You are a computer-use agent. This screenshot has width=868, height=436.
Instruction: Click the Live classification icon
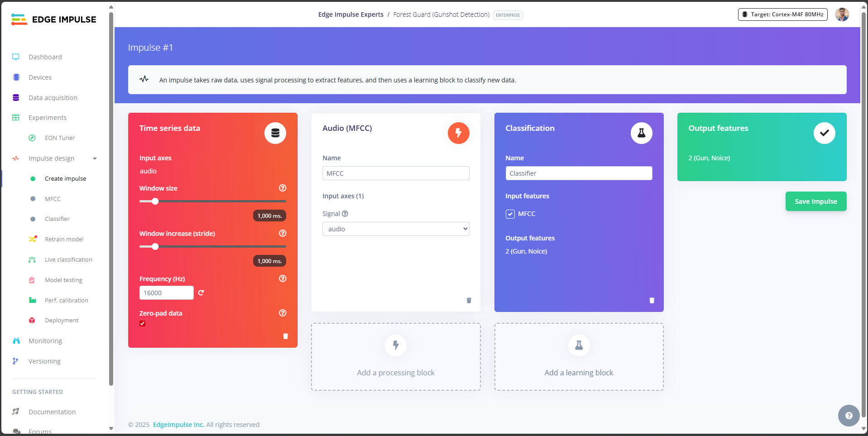(x=32, y=259)
